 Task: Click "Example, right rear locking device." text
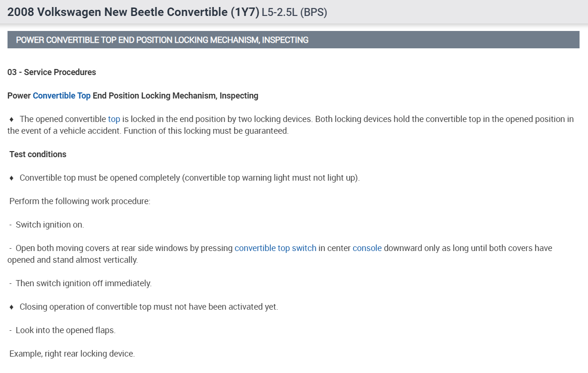72,354
